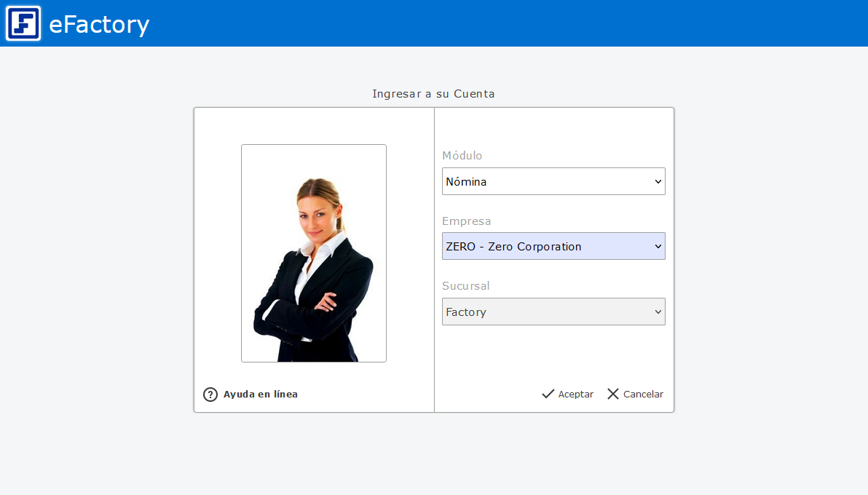Image resolution: width=868 pixels, height=495 pixels.
Task: Click the Ingresar a su Cuenta heading
Action: [433, 94]
